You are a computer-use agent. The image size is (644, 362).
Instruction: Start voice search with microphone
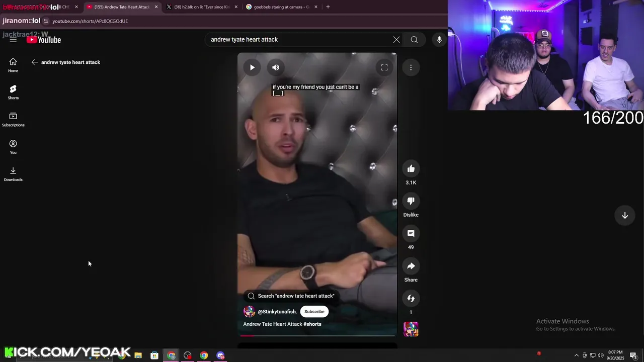[439, 40]
